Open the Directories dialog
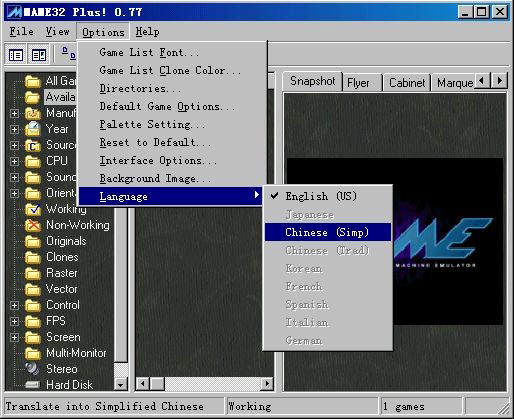Image resolution: width=514 pixels, height=419 pixels. tap(172, 88)
